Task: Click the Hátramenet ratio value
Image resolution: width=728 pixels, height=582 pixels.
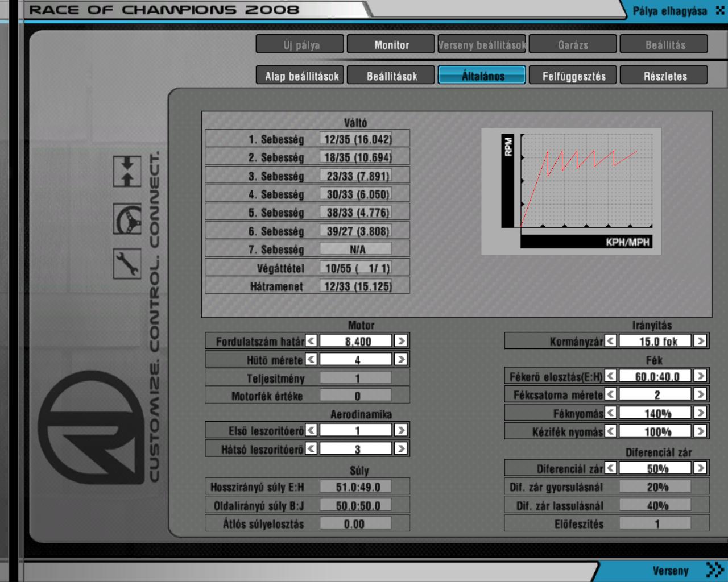Action: tap(356, 286)
